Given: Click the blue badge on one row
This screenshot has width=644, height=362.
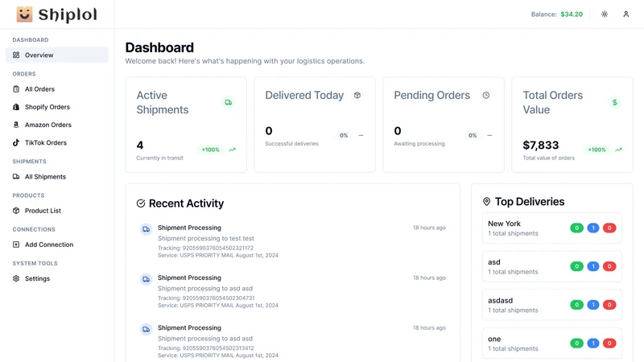Looking at the screenshot, I should pyautogui.click(x=593, y=343).
